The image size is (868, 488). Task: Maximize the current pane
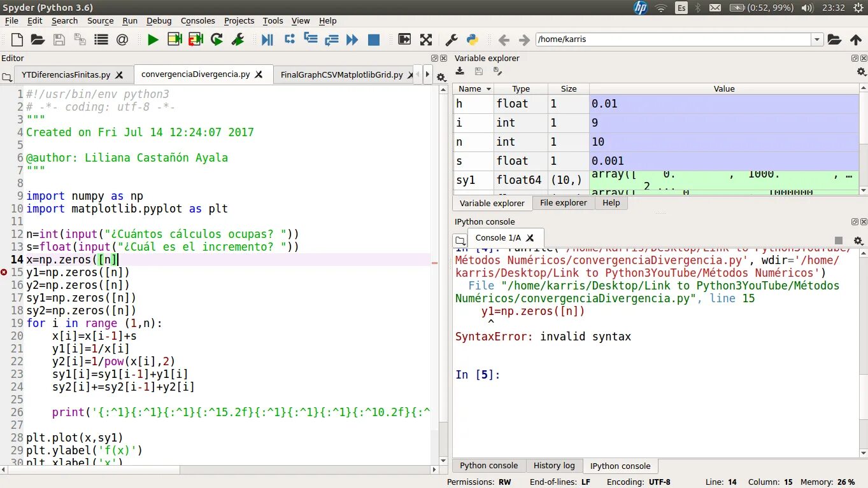[x=404, y=39]
